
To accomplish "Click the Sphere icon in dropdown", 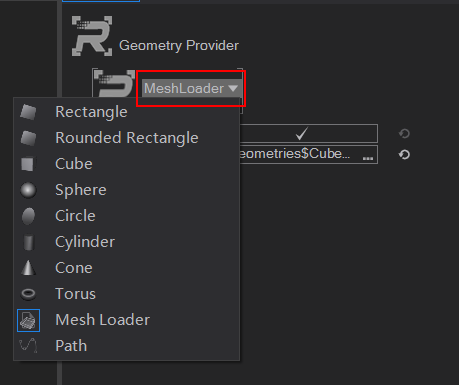I will coord(28,190).
